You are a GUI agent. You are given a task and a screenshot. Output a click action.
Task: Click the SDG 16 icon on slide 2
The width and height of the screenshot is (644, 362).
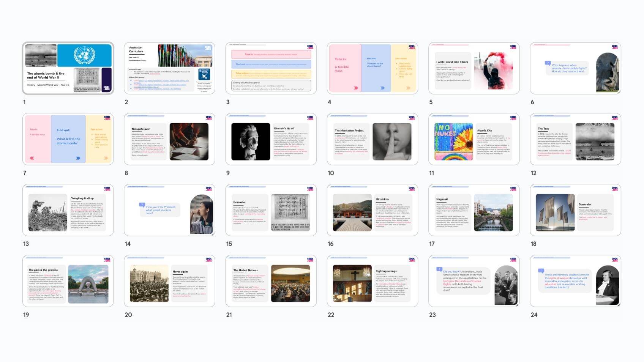coord(204,74)
